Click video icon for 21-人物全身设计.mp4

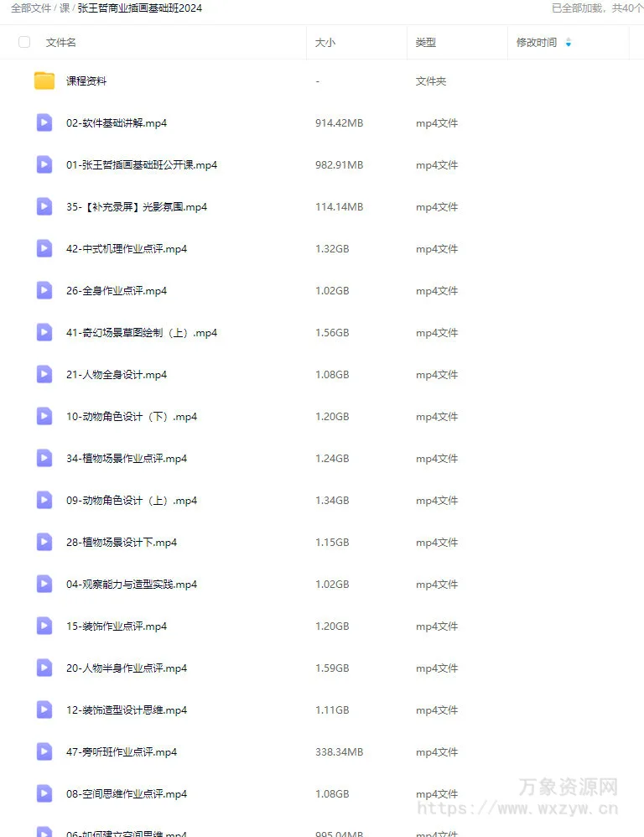(44, 374)
